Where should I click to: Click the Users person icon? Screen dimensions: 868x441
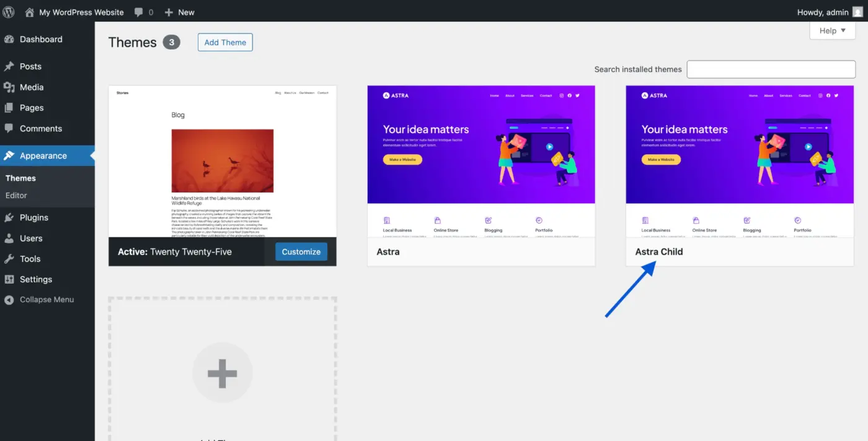click(x=9, y=238)
